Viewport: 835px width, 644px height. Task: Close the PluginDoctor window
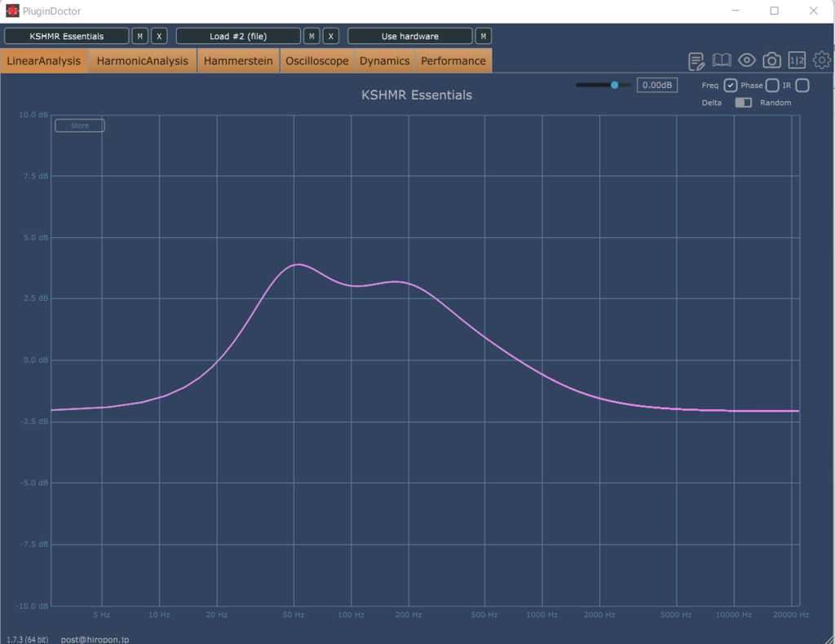pos(813,11)
